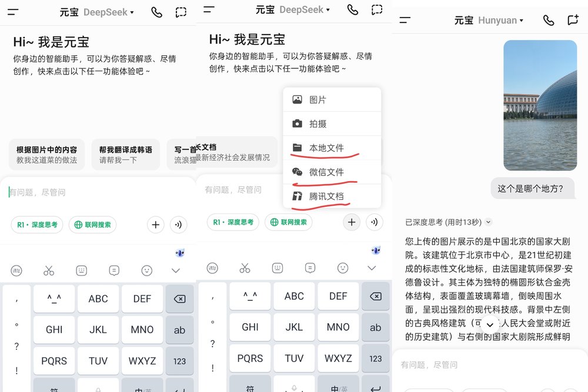Select 本地文件 from the attachment menu
588x392 pixels.
[x=332, y=148]
